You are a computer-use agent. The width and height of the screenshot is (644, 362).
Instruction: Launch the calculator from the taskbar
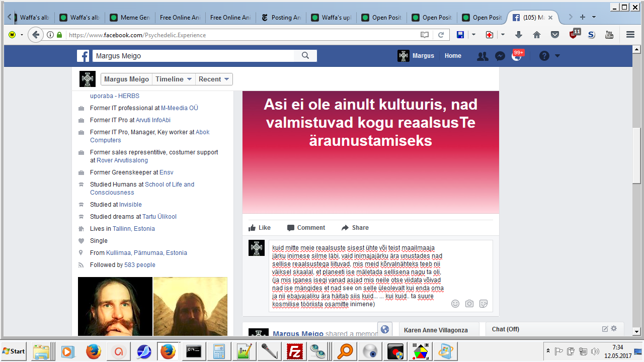219,350
